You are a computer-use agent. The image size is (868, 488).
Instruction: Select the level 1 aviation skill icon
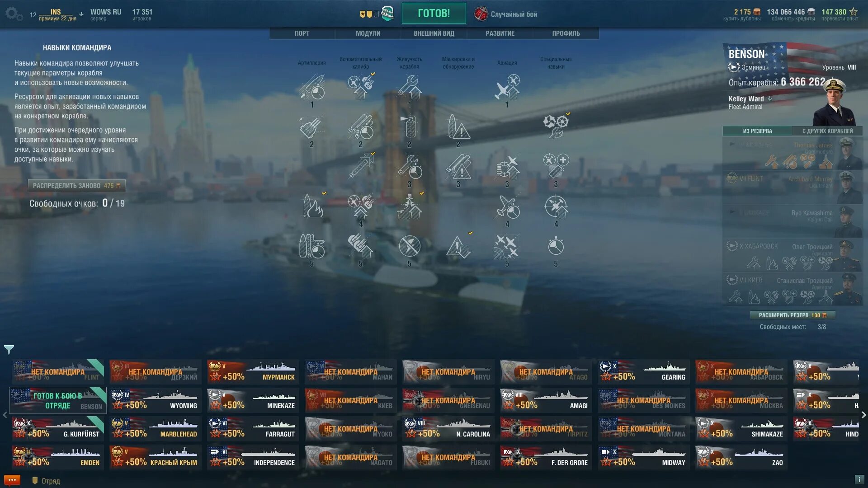(x=507, y=87)
